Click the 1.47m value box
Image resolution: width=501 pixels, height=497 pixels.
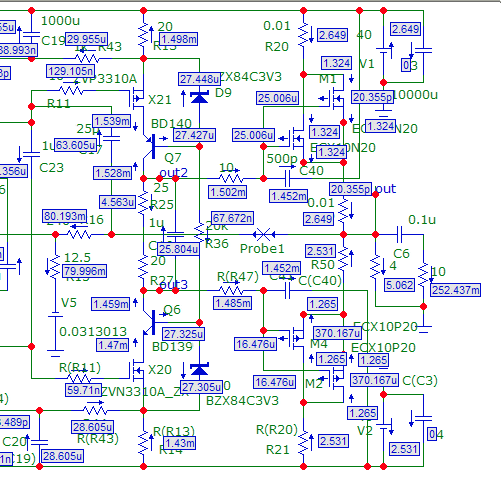[113, 345]
